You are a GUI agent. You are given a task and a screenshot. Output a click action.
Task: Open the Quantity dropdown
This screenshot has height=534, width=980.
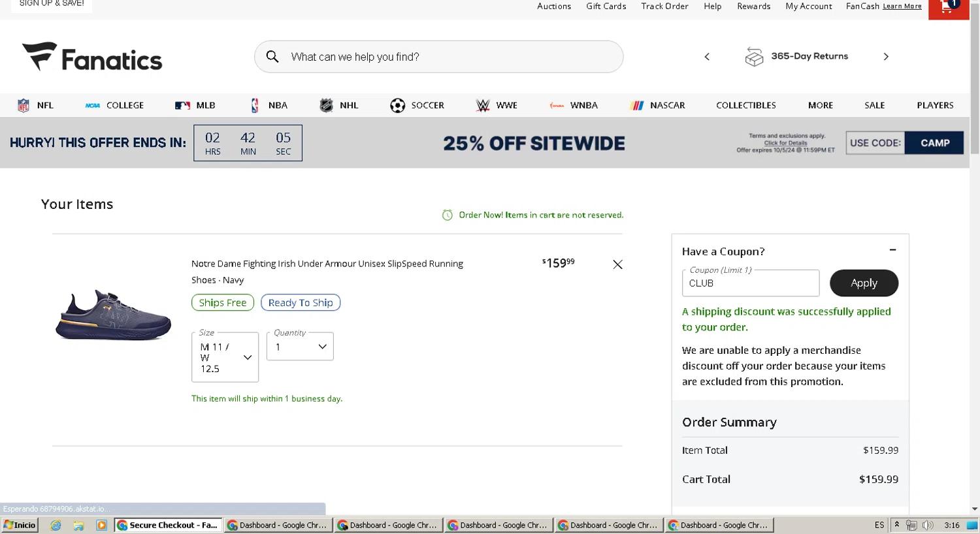point(300,347)
